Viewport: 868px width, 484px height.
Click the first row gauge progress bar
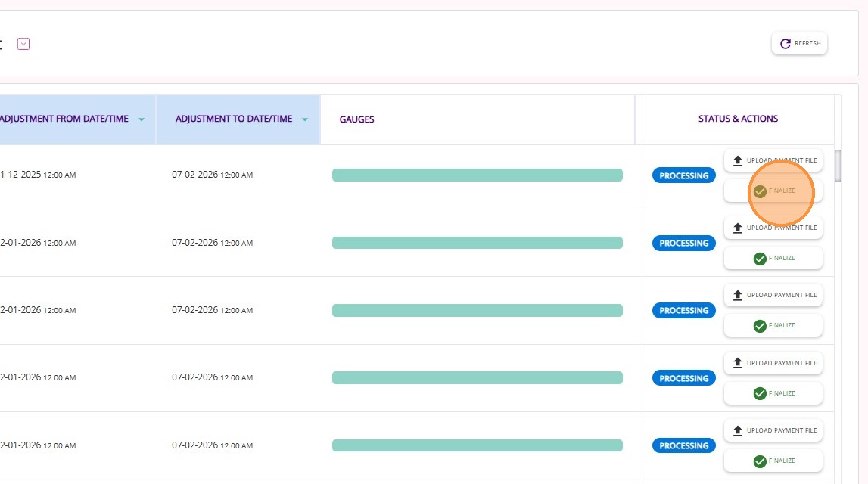coord(477,175)
